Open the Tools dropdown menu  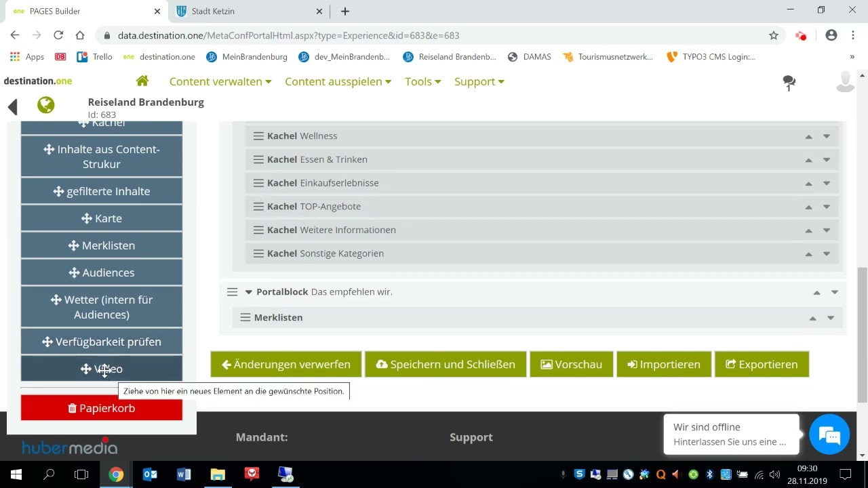422,81
